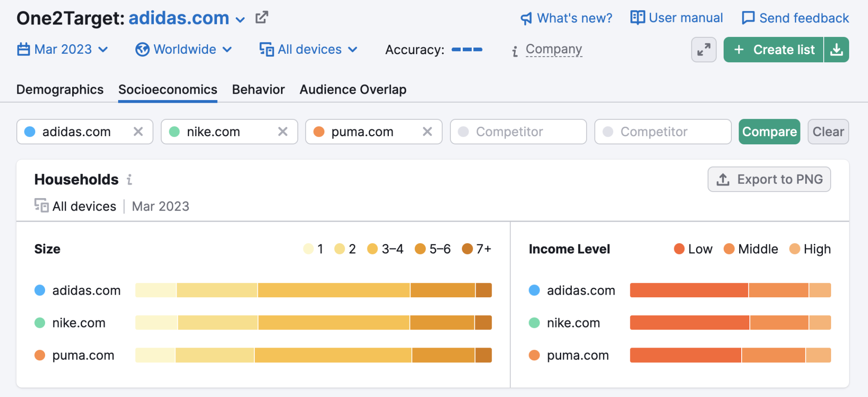Go to the Audience Overlap tab
Screen dimensions: 868x397
tap(353, 89)
